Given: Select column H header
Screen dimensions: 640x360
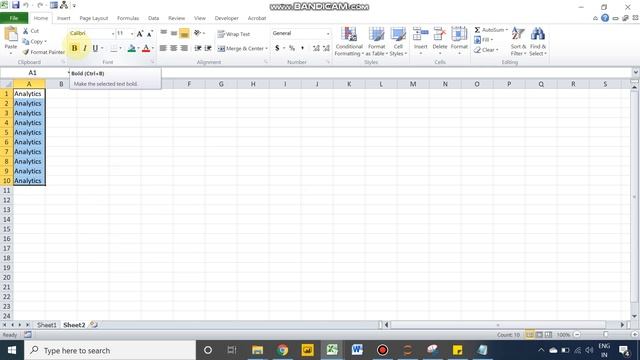Looking at the screenshot, I should 253,84.
